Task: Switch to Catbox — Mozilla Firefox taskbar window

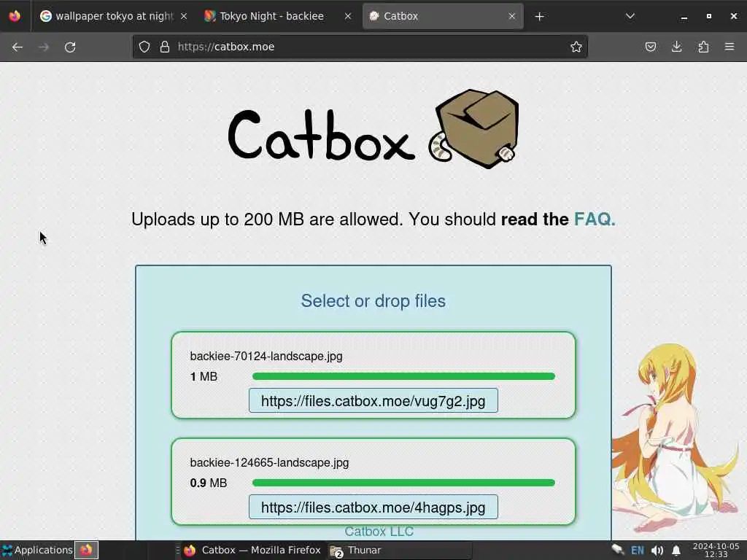Action: [x=252, y=550]
